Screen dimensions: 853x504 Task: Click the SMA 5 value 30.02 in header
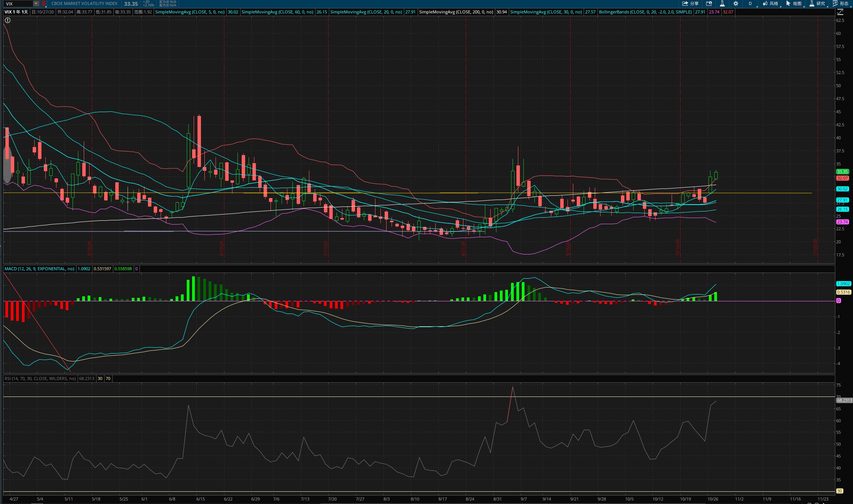click(233, 12)
